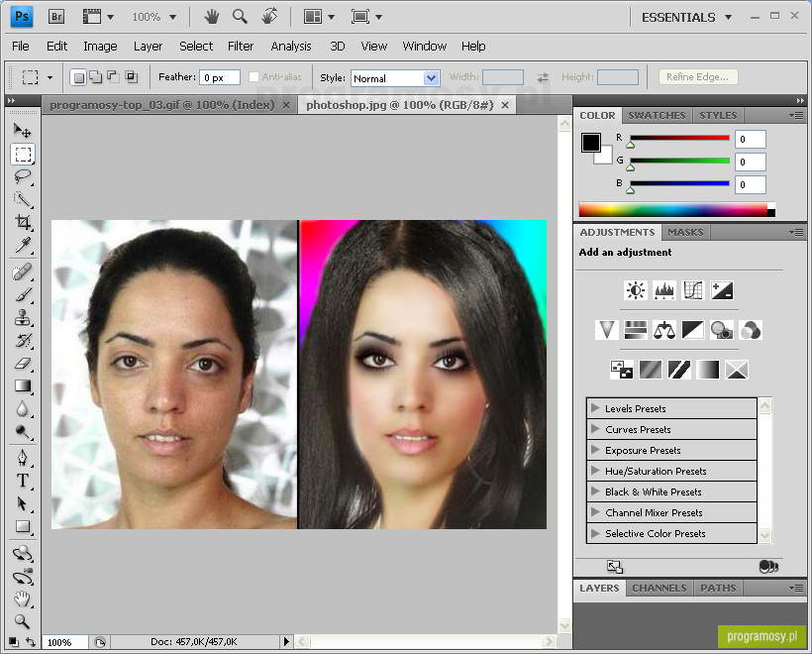Select the Rectangular Marquee tool in toolbox

[x=22, y=154]
